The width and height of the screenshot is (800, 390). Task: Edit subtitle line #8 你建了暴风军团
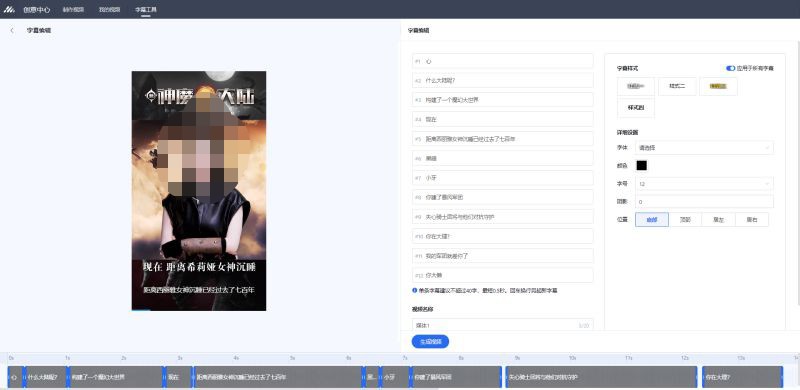tap(503, 197)
